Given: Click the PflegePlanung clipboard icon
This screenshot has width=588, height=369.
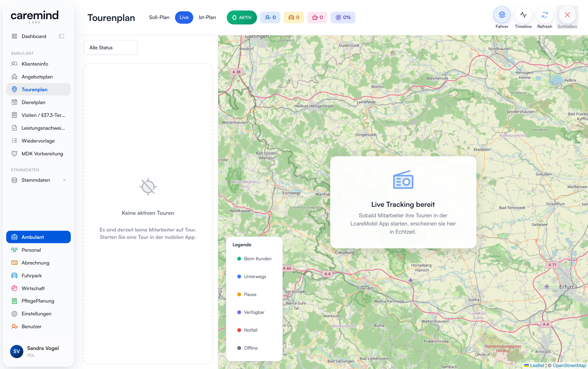Looking at the screenshot, I should [14, 301].
